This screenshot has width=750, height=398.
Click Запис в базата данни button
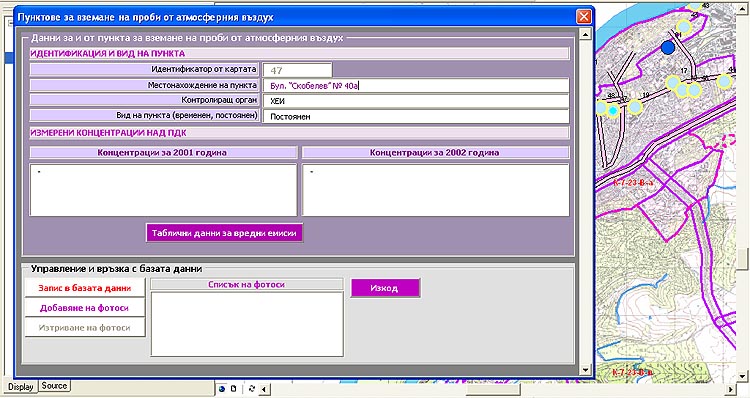[85, 288]
